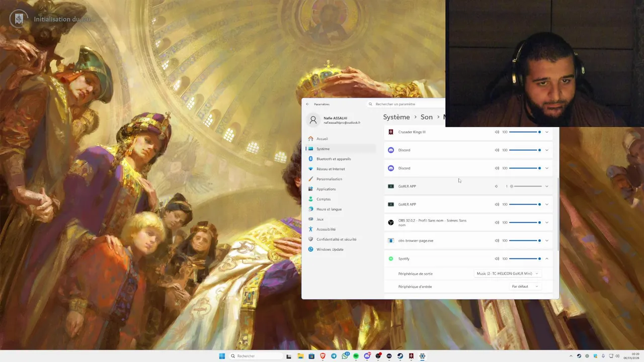Mute Crusader Kings III speaker icon

[497, 132]
